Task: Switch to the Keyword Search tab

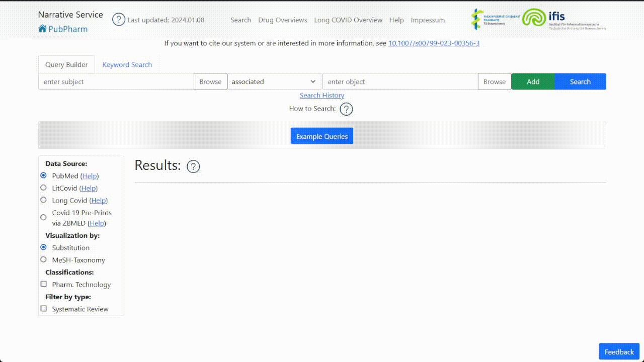Action: click(x=127, y=65)
